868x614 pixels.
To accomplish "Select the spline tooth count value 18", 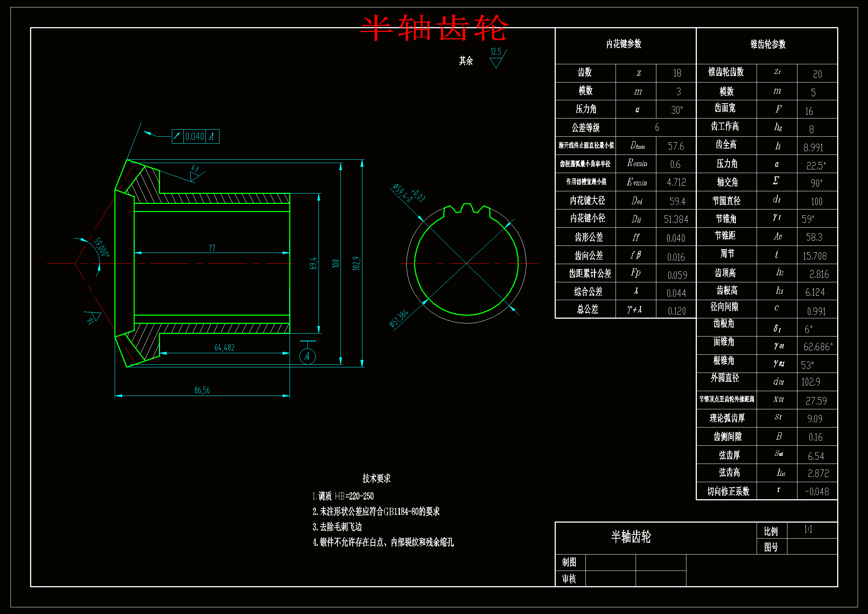I will tap(677, 73).
